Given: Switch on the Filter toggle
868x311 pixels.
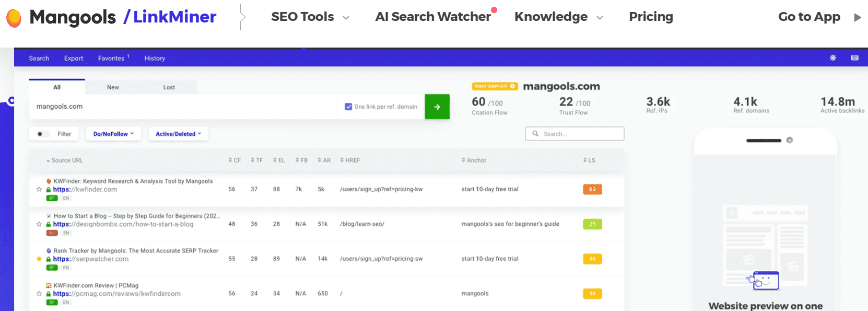Looking at the screenshot, I should [x=43, y=134].
